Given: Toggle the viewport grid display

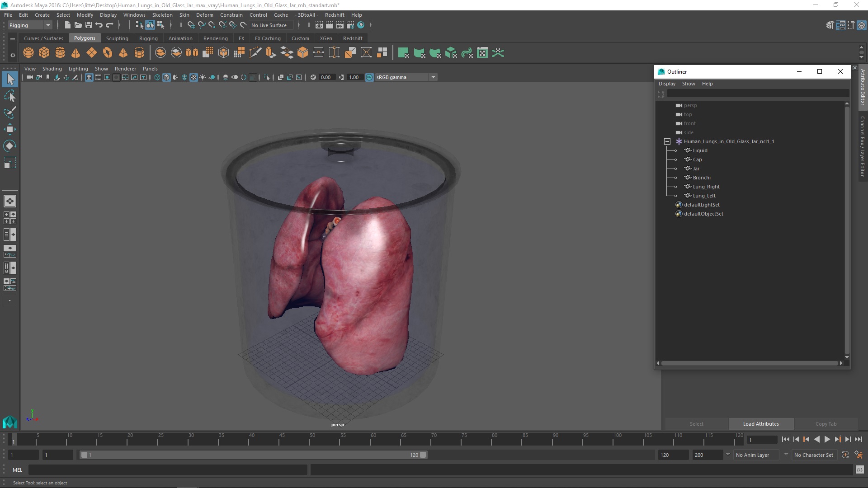Looking at the screenshot, I should pyautogui.click(x=89, y=77).
